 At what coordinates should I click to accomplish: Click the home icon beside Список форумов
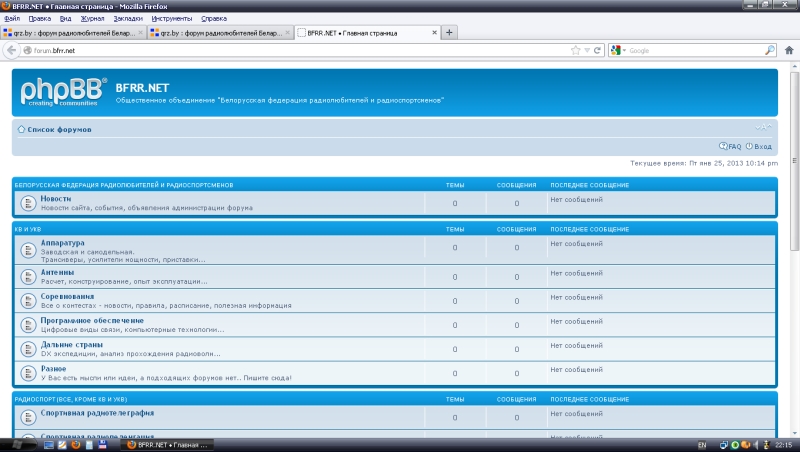click(x=21, y=129)
